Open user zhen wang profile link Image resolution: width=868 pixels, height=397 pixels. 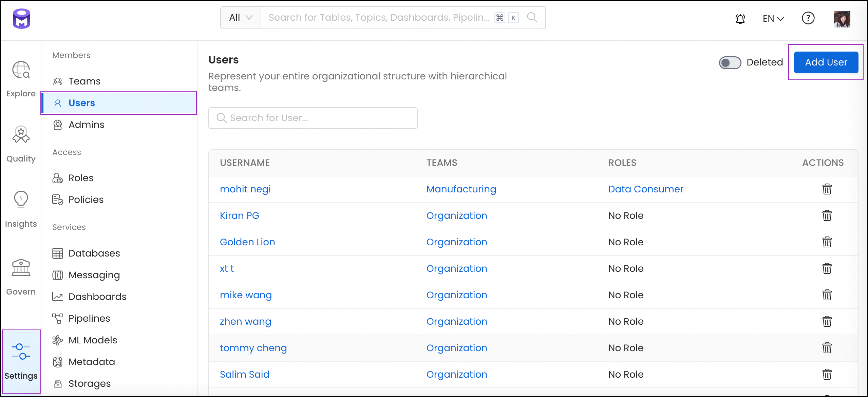[245, 321]
